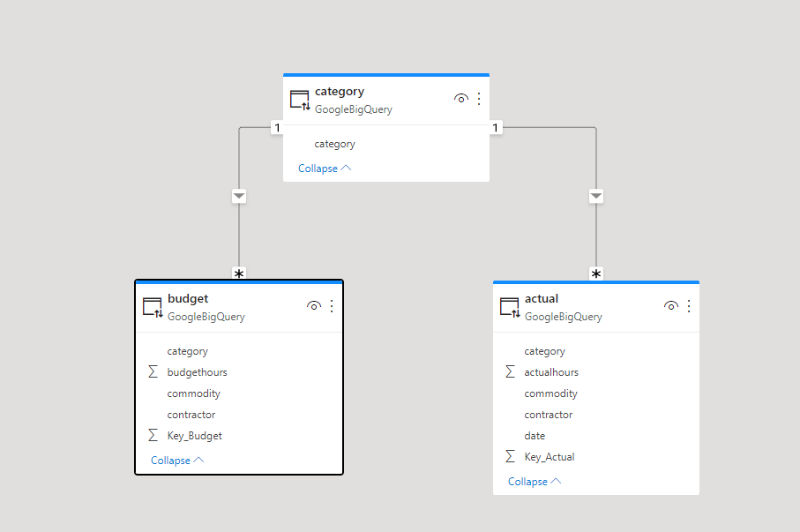Select the category-to-actual relationship arrow
This screenshot has width=800, height=532.
[x=596, y=196]
